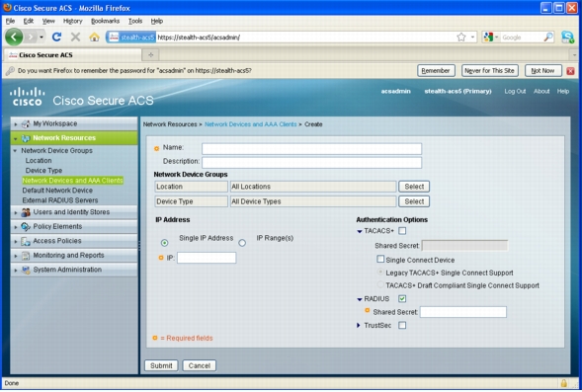Go back with the green Back arrow

14,37
